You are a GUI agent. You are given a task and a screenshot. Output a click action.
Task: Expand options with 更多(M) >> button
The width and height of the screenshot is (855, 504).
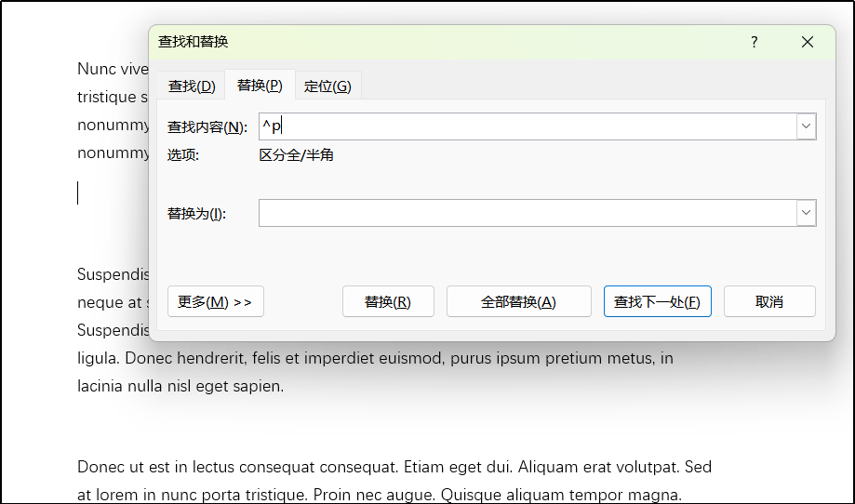tap(216, 301)
